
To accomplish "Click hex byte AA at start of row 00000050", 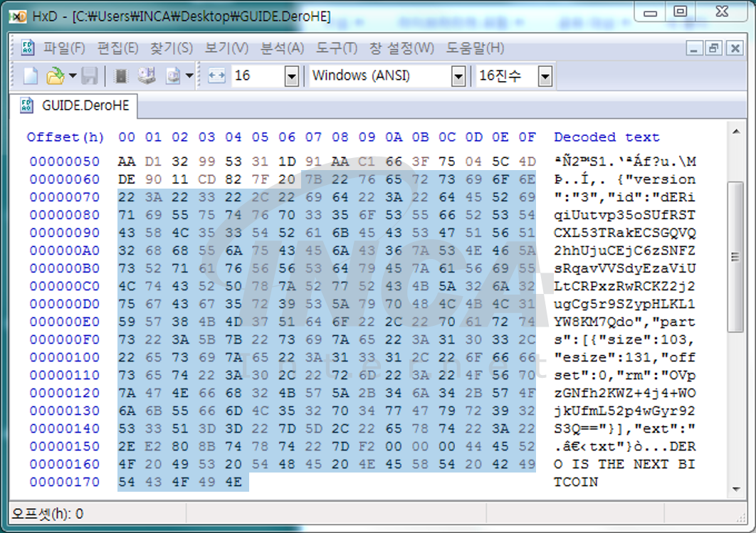I will 126,162.
